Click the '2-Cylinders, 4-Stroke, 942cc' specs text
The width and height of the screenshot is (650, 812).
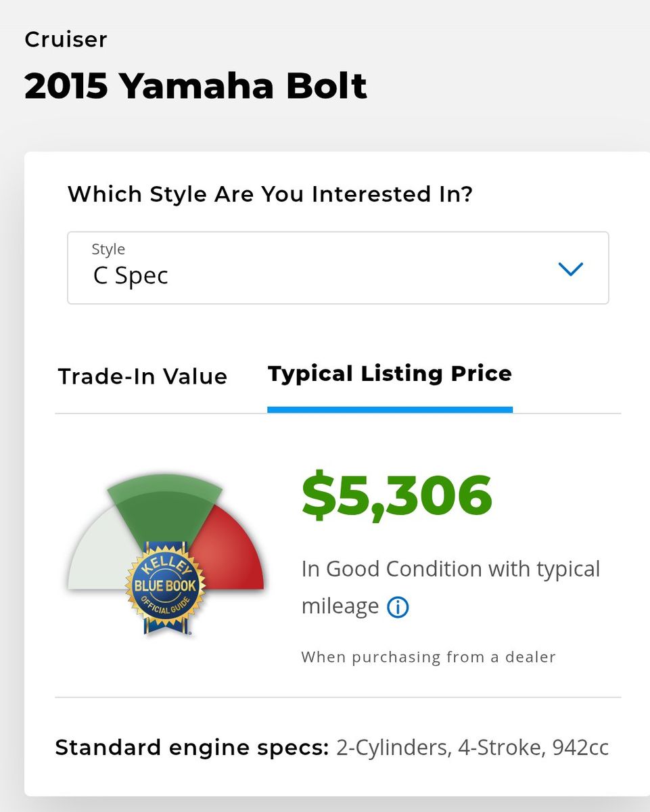click(472, 747)
